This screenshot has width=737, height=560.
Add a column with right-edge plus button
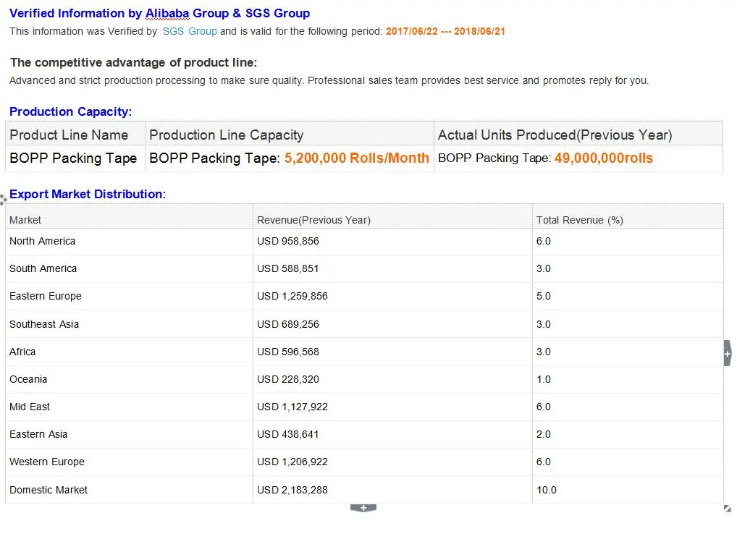(727, 353)
